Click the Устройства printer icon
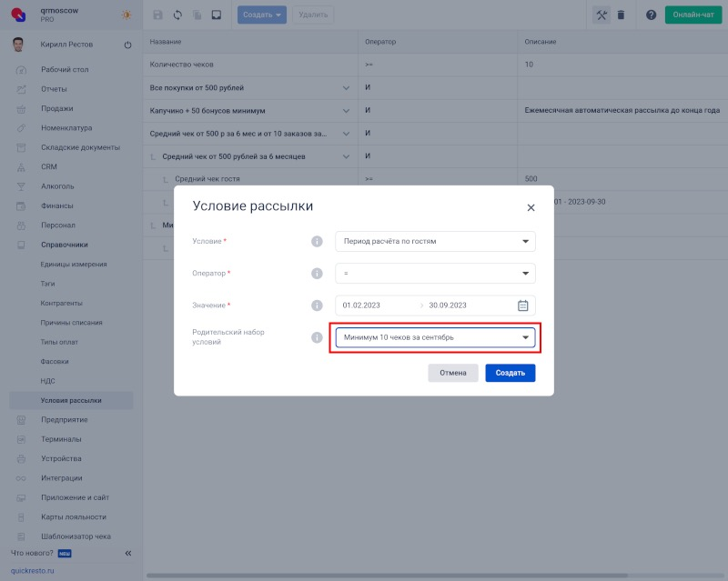Viewport: 728px width, 581px height. point(21,459)
